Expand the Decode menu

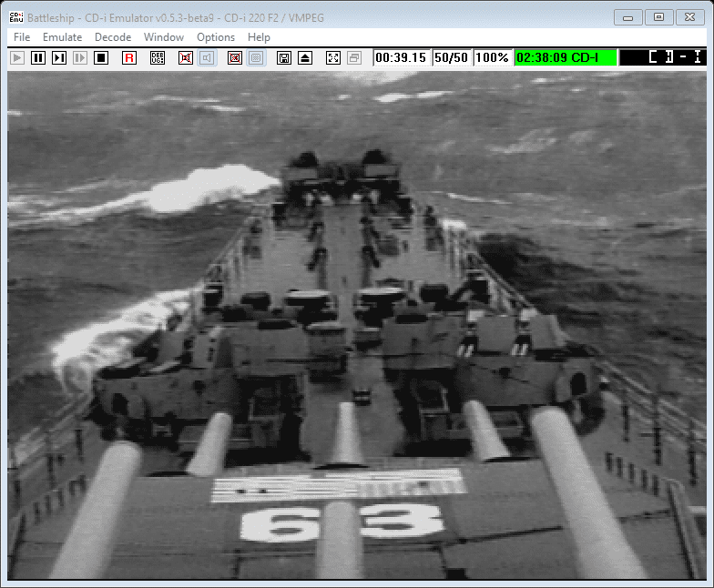pyautogui.click(x=113, y=37)
